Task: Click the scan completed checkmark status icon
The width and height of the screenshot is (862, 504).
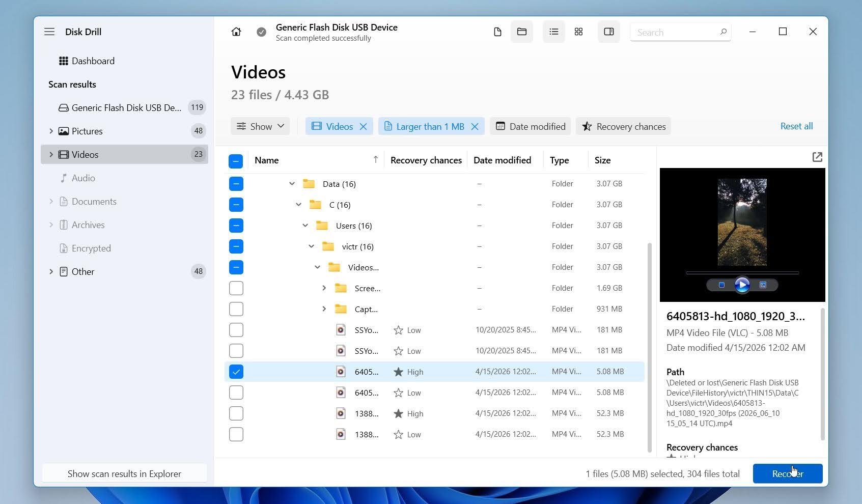Action: (x=261, y=32)
